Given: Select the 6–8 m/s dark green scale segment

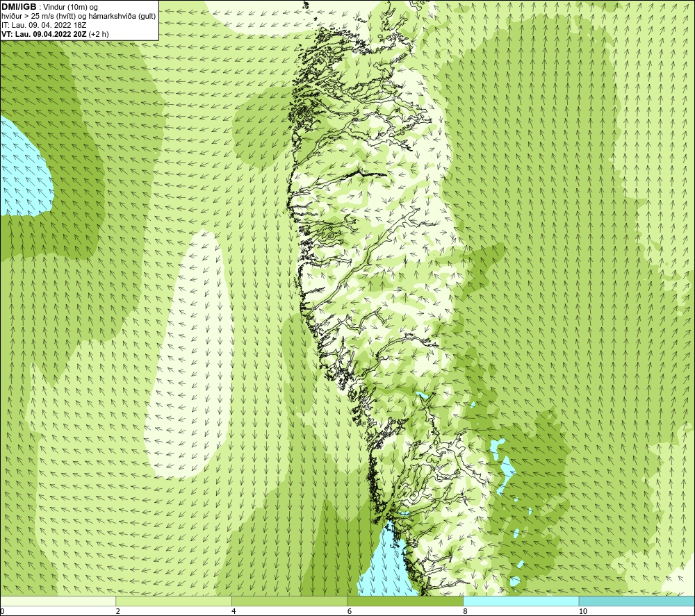Looking at the screenshot, I should (x=405, y=601).
